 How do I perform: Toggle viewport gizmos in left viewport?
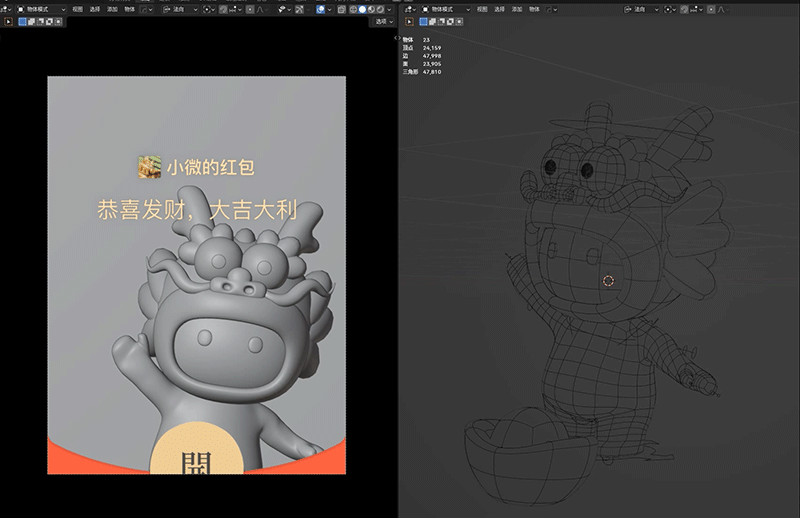click(299, 9)
